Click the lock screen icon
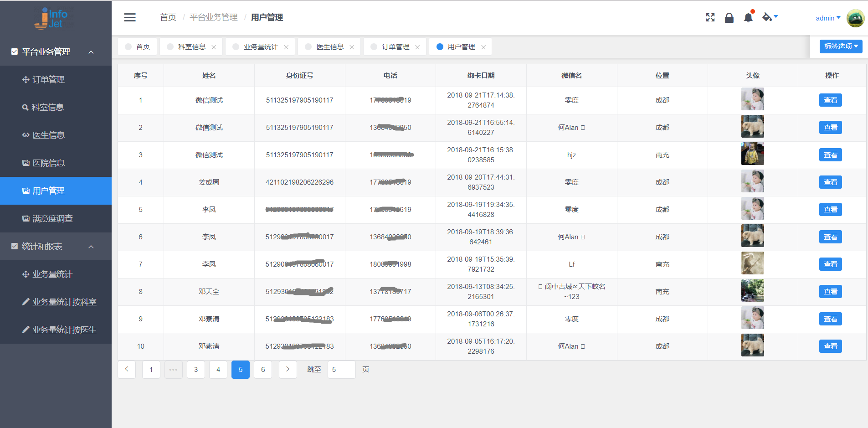Image resolution: width=868 pixels, height=428 pixels. [x=729, y=18]
